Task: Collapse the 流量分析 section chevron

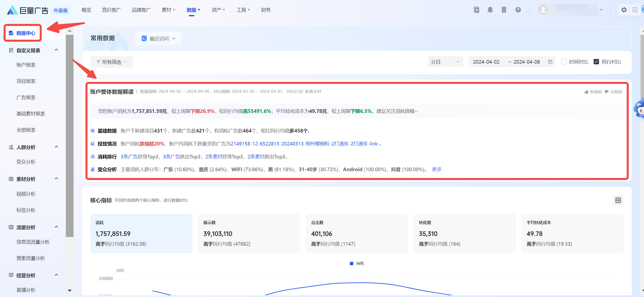Action: click(56, 227)
